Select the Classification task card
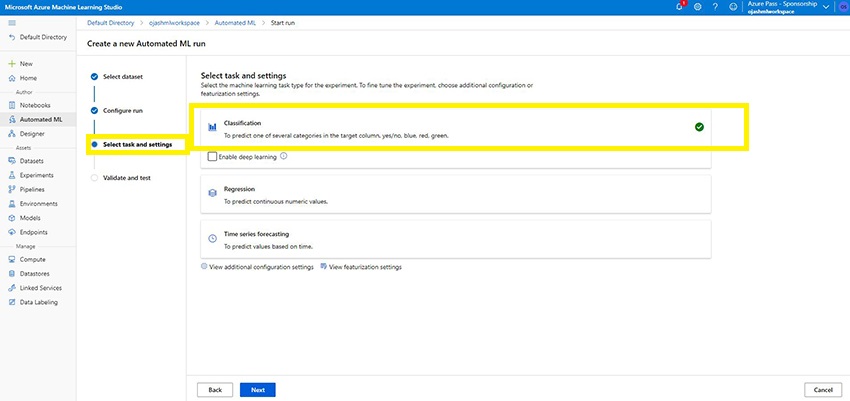This screenshot has height=401, width=850. [455, 128]
